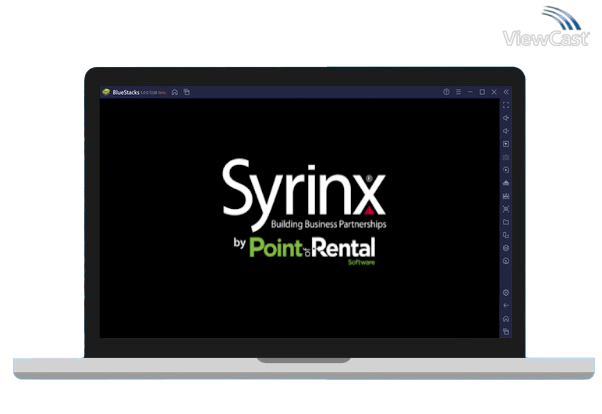
Task: Take a screenshot with the capture icon
Action: [506, 209]
